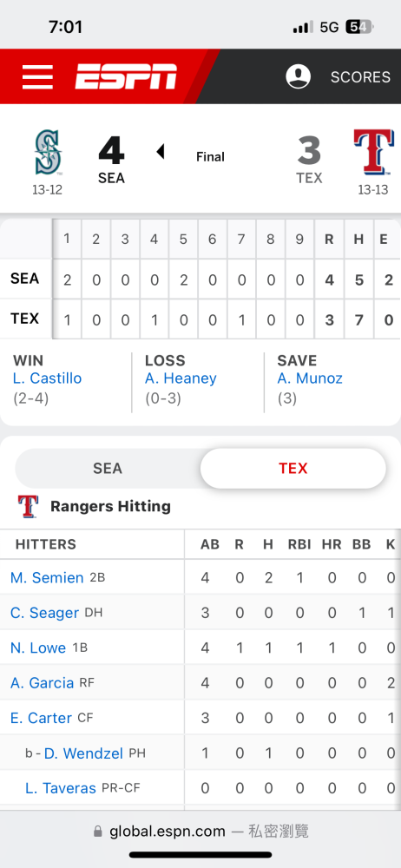Open the SCORES menu
401x868 pixels.
point(360,77)
